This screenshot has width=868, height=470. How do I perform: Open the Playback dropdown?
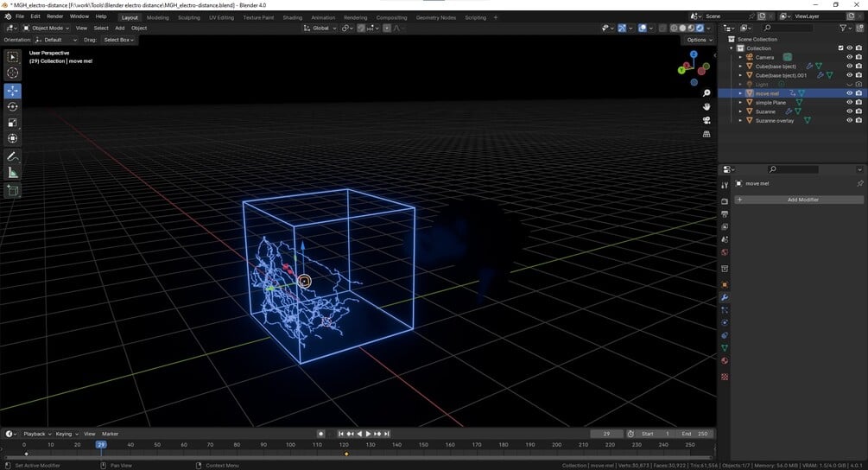click(37, 434)
